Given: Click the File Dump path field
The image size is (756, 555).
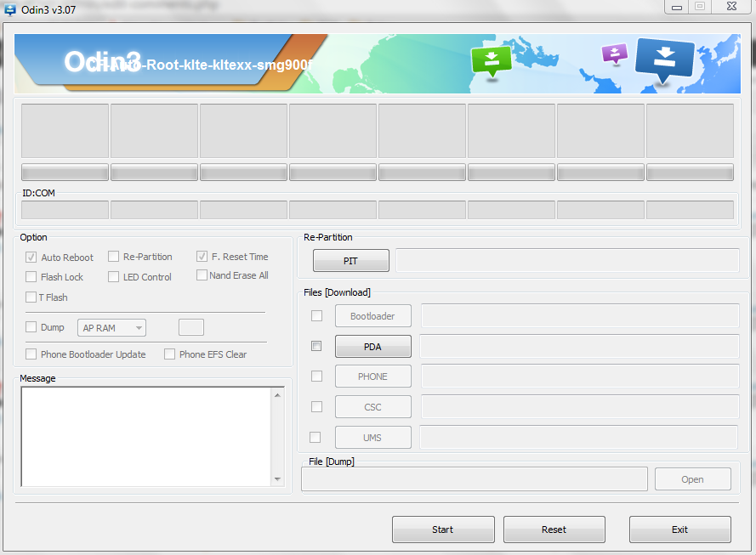Looking at the screenshot, I should [475, 479].
